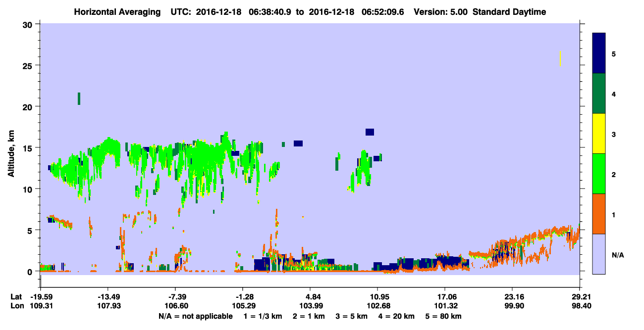Screen dimensions: 644x330
Task: Click the yellow level 3 color swatch
Action: (599, 134)
